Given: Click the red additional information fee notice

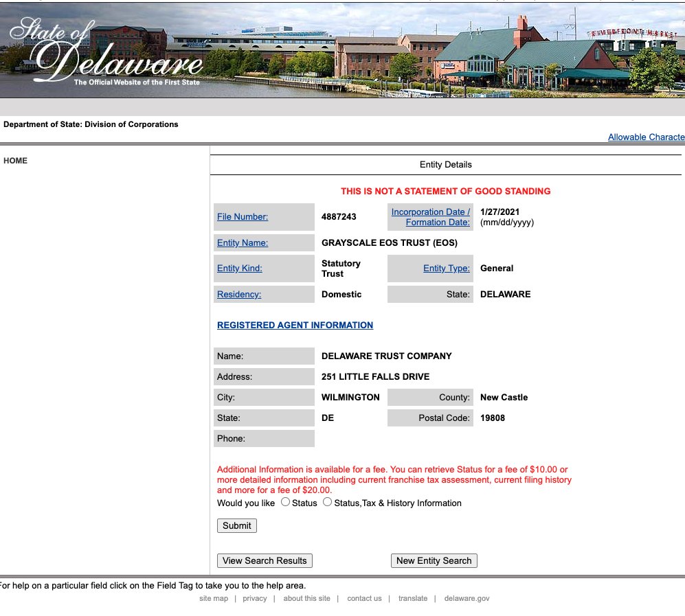Looking at the screenshot, I should tap(394, 480).
